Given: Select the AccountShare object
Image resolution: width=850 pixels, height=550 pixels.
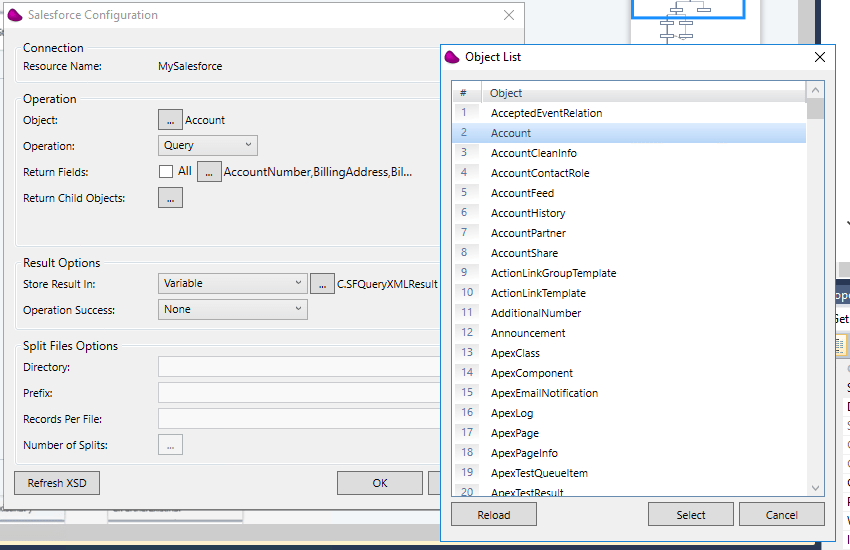Looking at the screenshot, I should [x=629, y=253].
